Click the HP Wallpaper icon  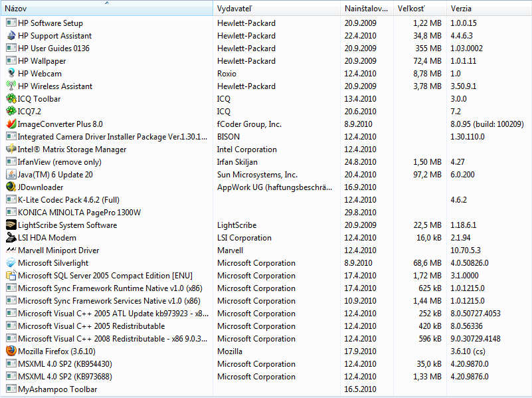tap(11, 60)
